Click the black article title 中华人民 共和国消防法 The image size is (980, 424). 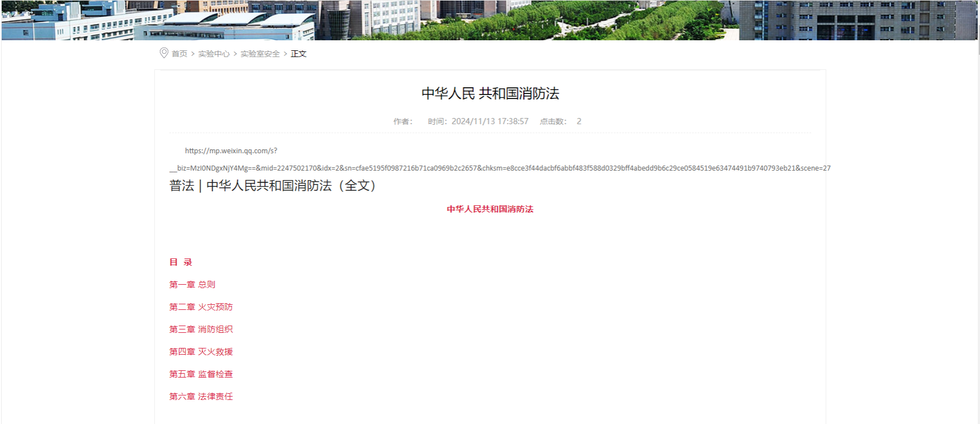tap(490, 93)
